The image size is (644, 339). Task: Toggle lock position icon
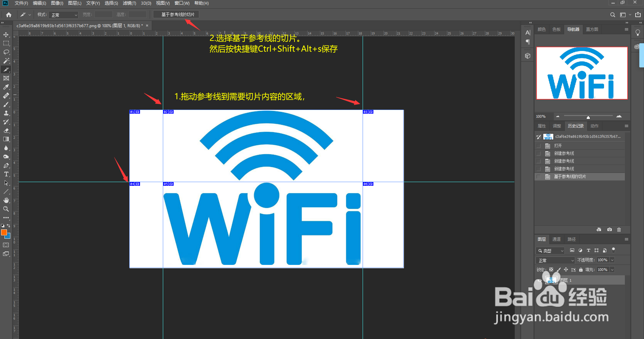566,270
